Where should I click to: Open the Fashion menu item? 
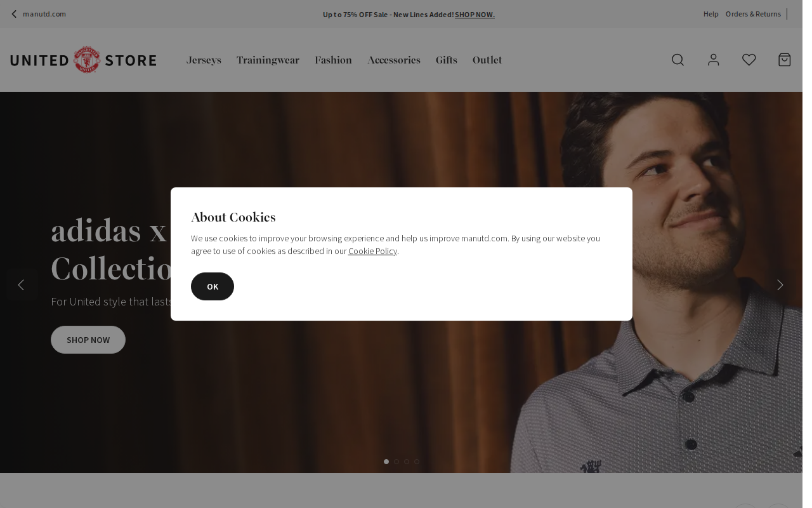click(333, 60)
